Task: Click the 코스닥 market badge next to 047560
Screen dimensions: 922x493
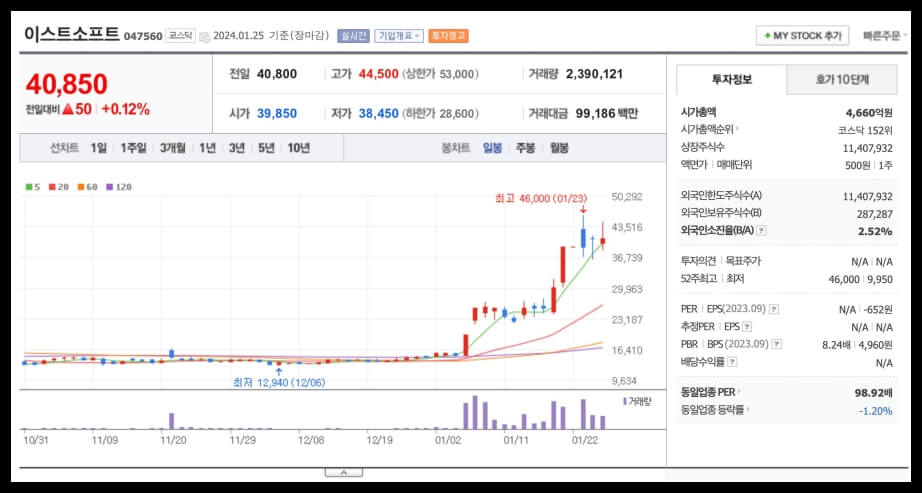Action: coord(180,36)
